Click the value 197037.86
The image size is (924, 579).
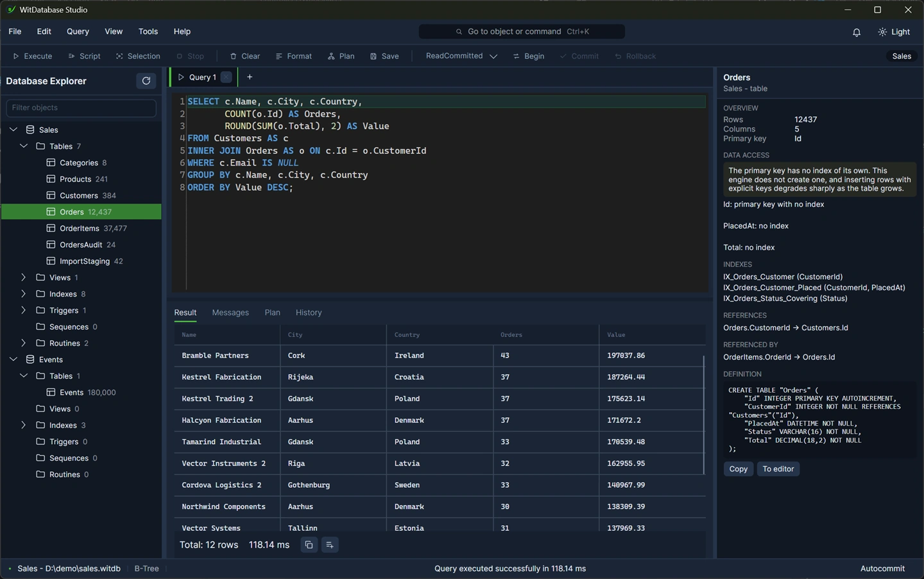(x=626, y=356)
